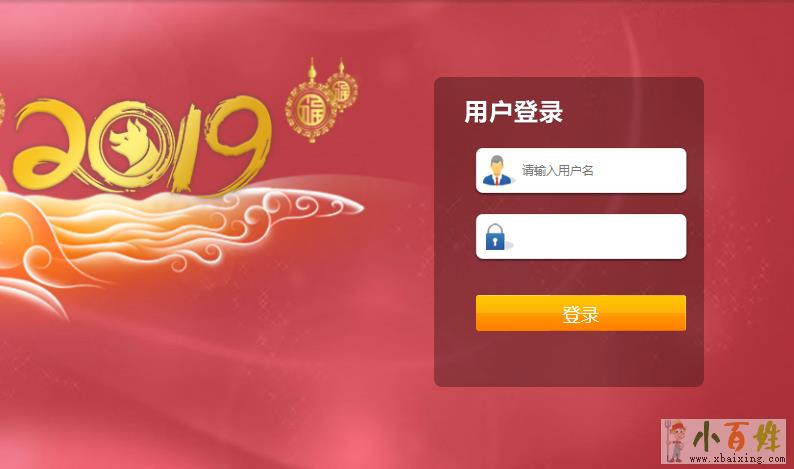Click the 姓 character in watermark logo
This screenshot has height=469, width=794.
(x=768, y=437)
